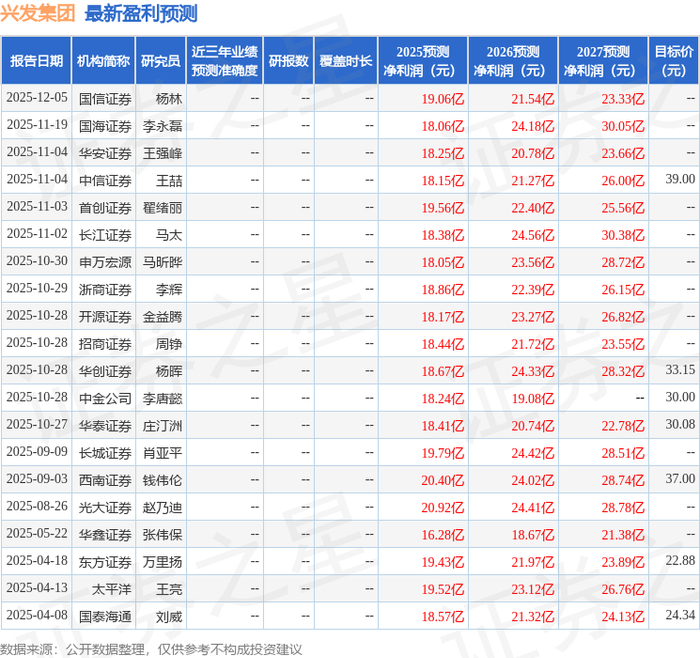Click researcher 翟绪丽
This screenshot has height=658, width=700.
[162, 208]
